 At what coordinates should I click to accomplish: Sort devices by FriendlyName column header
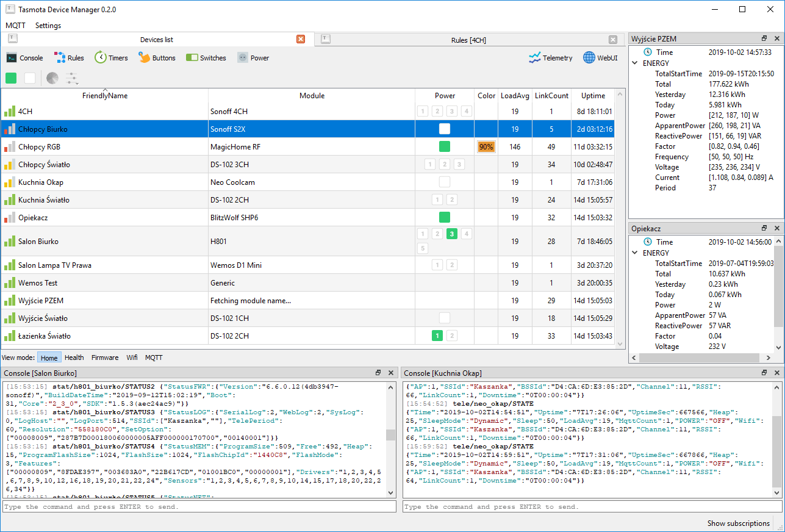105,96
